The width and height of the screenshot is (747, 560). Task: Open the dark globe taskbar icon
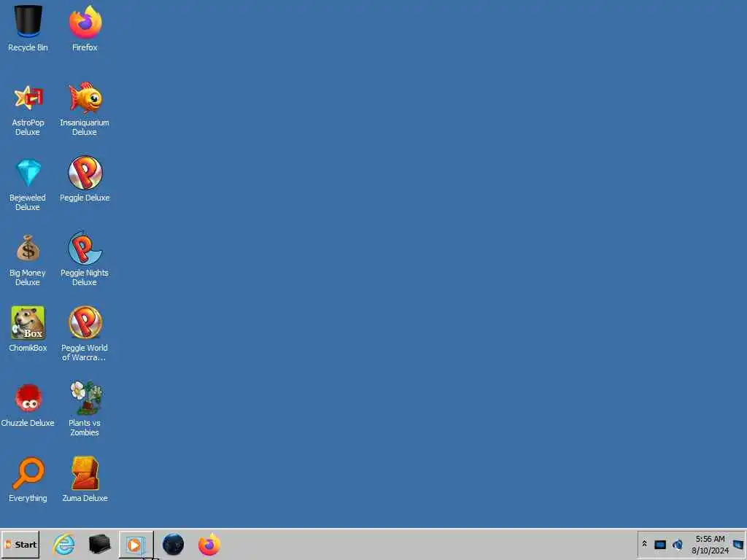[x=173, y=544]
